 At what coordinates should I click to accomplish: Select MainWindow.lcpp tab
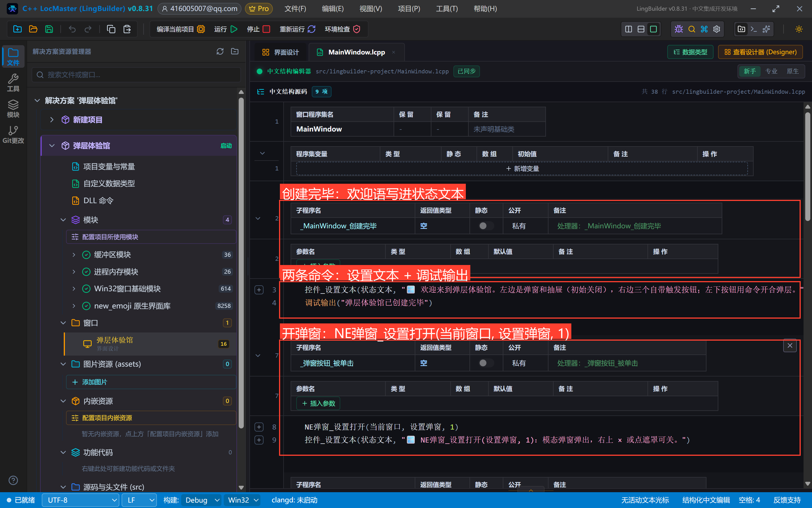tap(356, 52)
